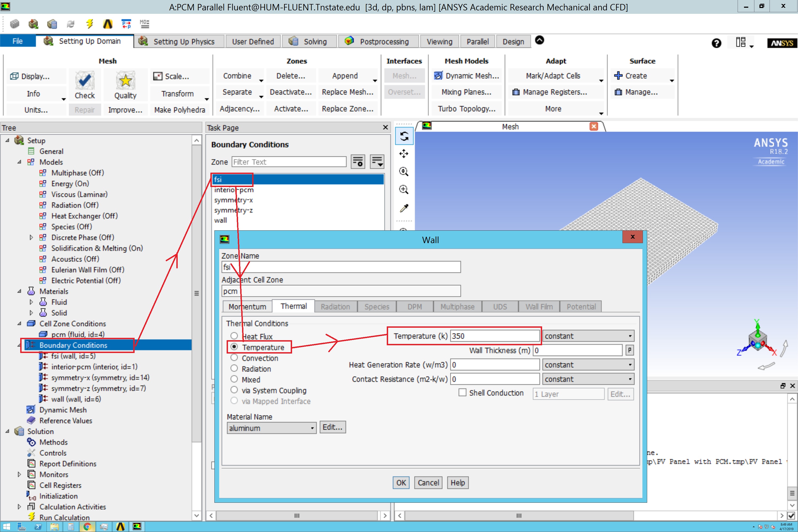Image resolution: width=798 pixels, height=532 pixels.
Task: Switch to Postprocessing ribbon tab
Action: point(379,41)
